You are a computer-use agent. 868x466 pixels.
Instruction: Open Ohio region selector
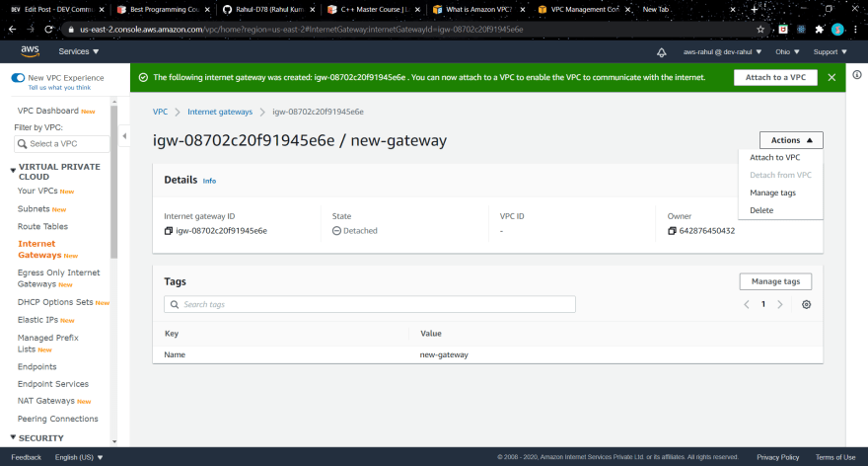pos(787,52)
